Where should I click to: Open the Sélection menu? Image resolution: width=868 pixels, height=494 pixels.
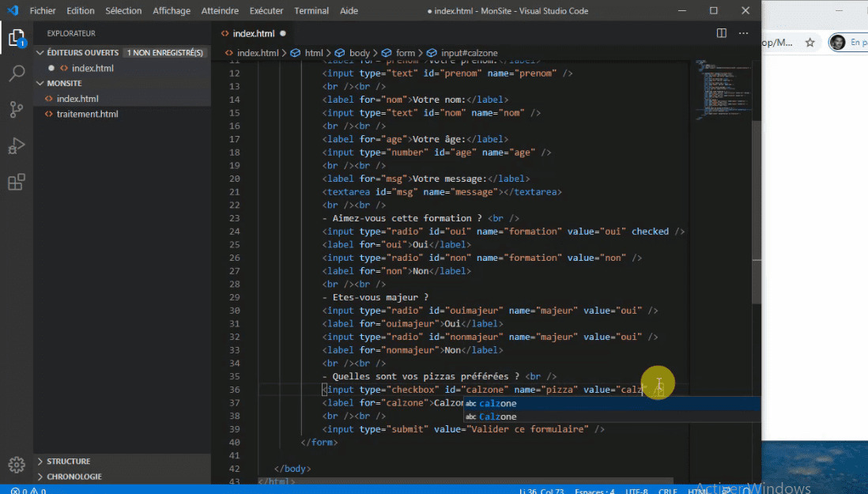[123, 10]
